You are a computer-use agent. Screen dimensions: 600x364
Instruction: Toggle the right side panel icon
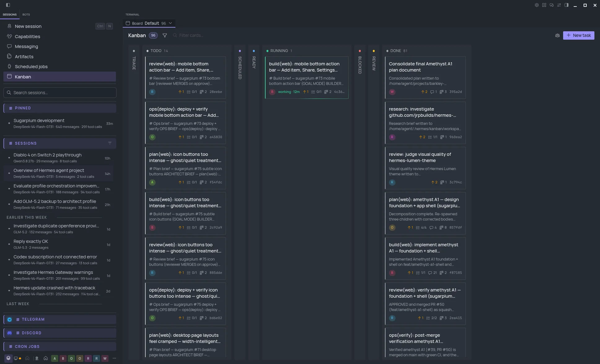pos(567,5)
